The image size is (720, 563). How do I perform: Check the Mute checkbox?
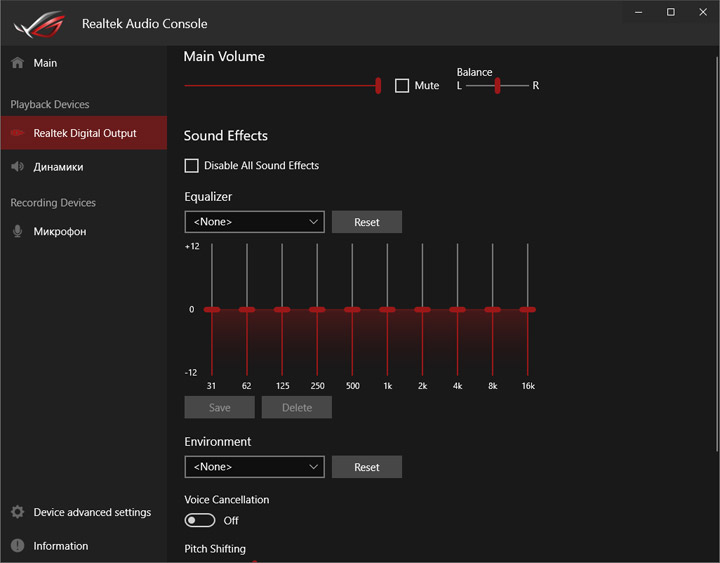coord(402,86)
